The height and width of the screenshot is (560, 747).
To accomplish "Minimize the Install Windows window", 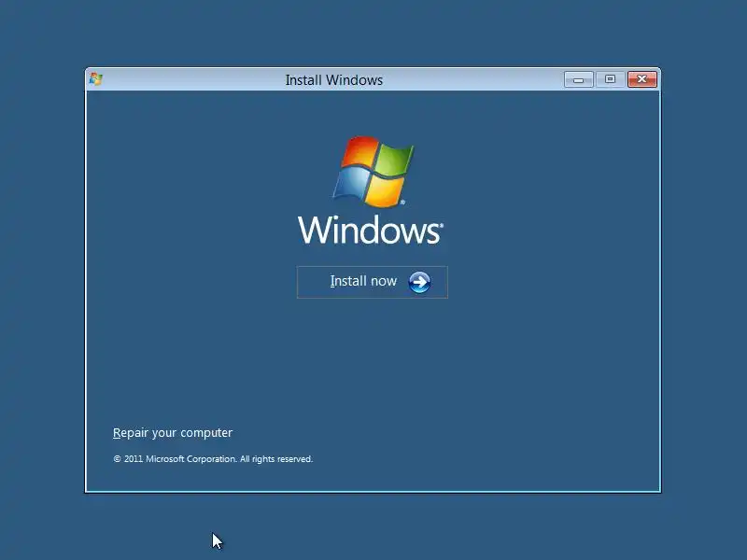I will (x=578, y=79).
